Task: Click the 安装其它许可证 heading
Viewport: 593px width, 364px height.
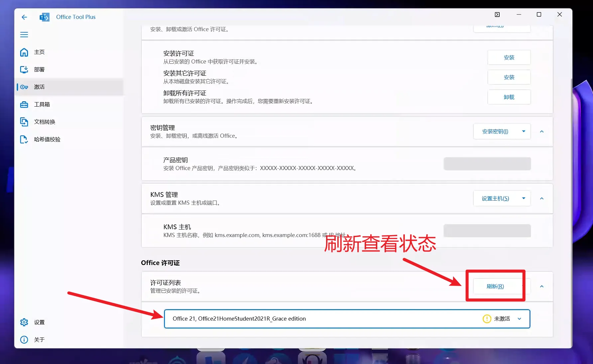Action: 185,73
